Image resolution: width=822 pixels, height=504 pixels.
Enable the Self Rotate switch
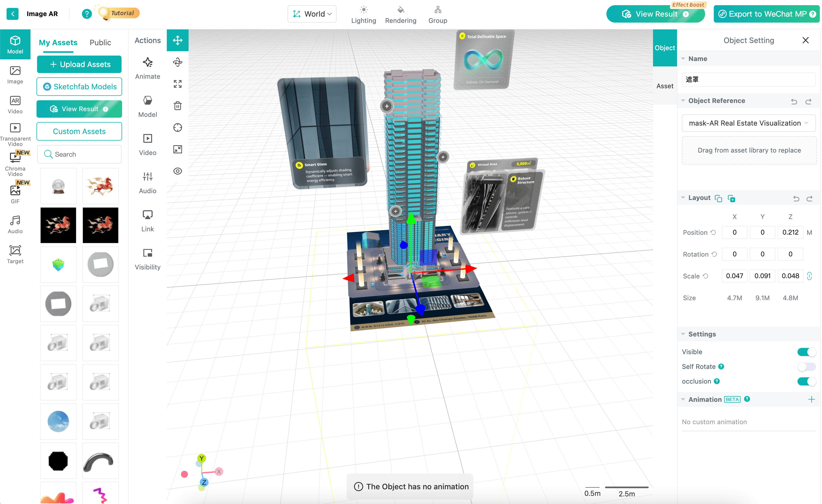pyautogui.click(x=806, y=367)
